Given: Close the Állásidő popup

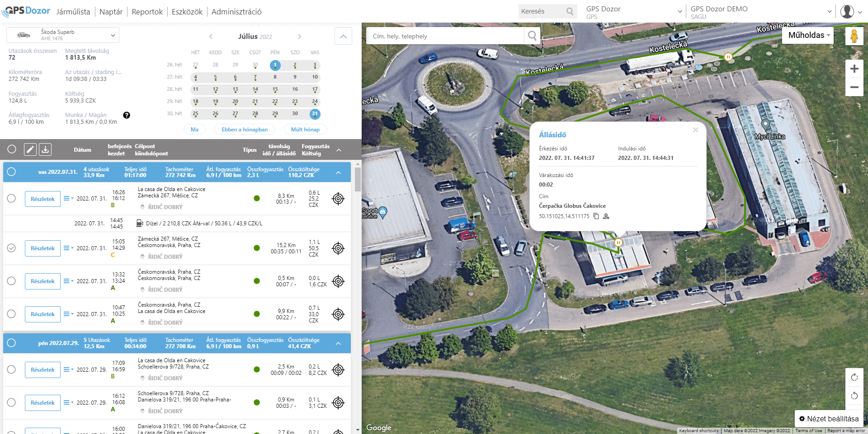Looking at the screenshot, I should [696, 130].
